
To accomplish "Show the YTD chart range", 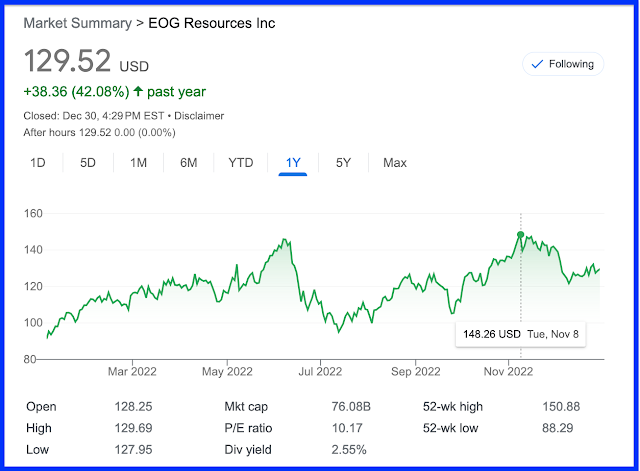I will tap(241, 163).
